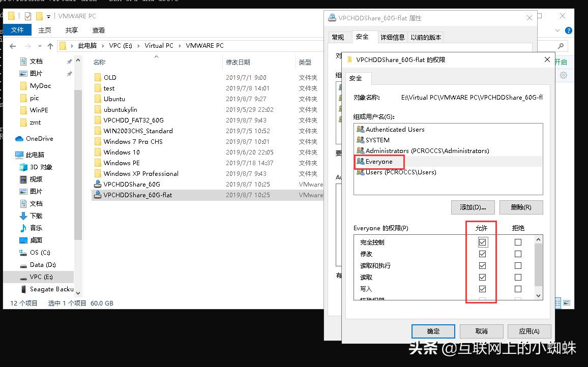Open 音乐 in the sidebar
The height and width of the screenshot is (367, 588).
pos(31,228)
